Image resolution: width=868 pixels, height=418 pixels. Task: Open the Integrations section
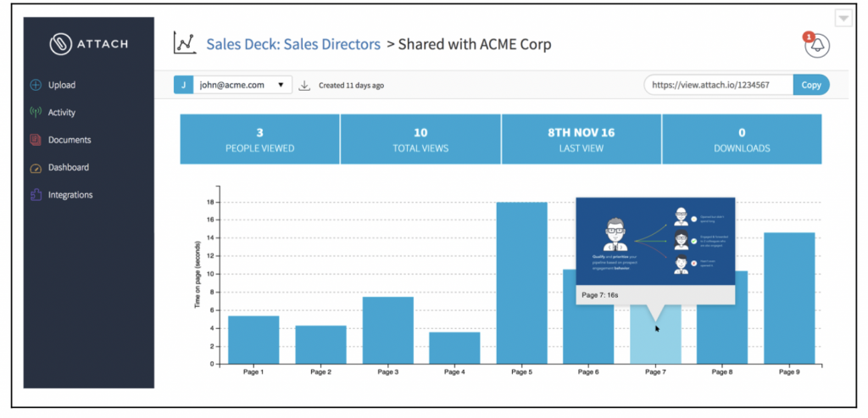tap(70, 195)
